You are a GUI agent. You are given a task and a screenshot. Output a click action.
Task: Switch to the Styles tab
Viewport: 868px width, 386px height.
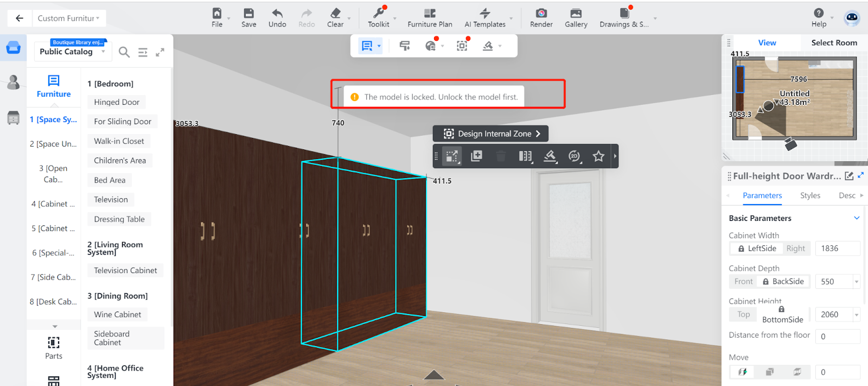tap(810, 195)
